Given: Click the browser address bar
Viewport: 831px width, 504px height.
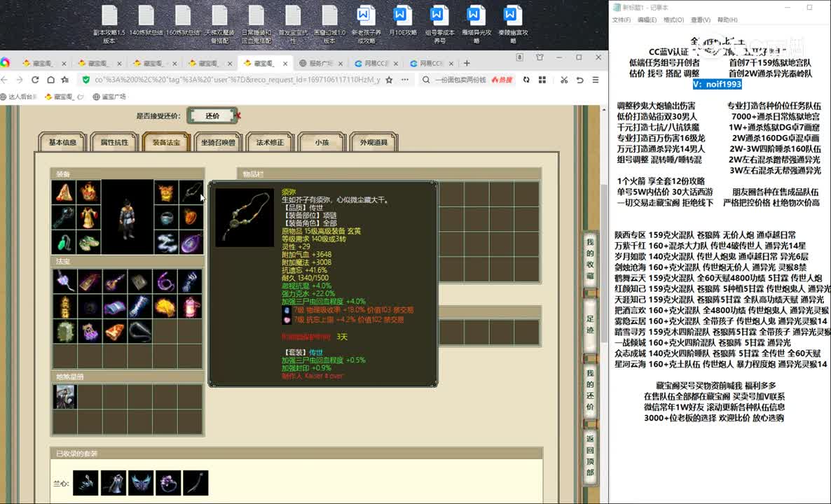Looking at the screenshot, I should pos(236,80).
